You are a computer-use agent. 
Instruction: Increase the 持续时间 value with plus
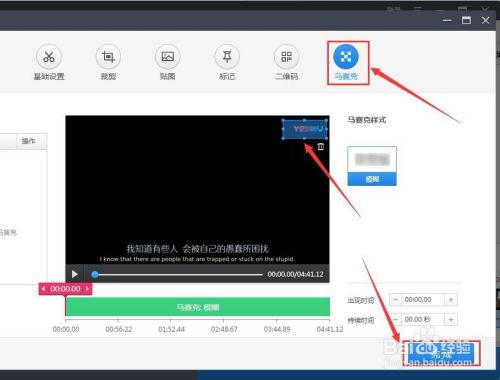coord(451,320)
